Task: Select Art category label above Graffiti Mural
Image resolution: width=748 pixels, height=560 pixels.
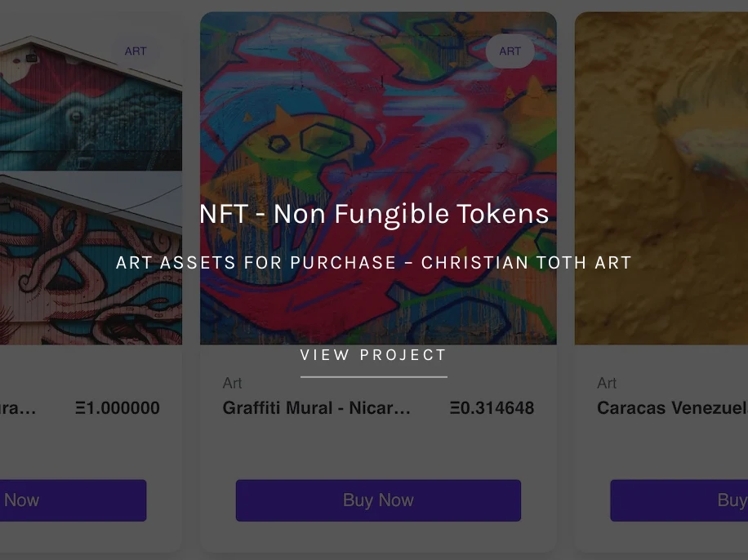Action: [x=232, y=383]
